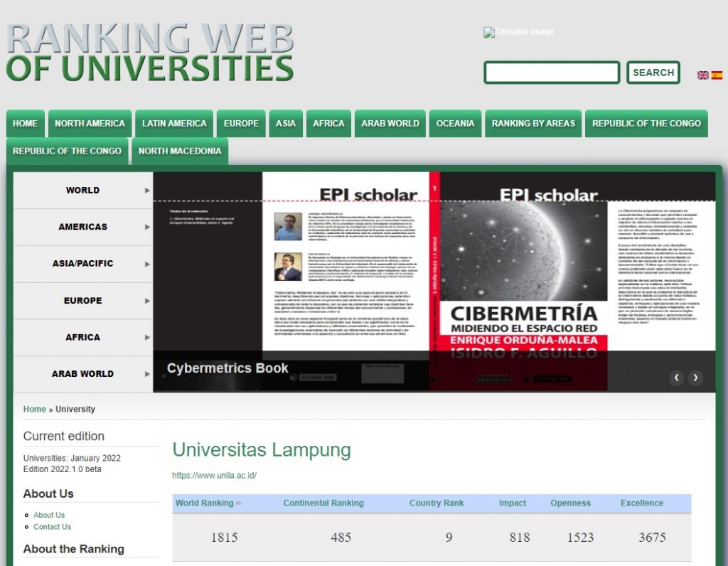Click the 'Cybermetrics Book' slide caption

[227, 368]
